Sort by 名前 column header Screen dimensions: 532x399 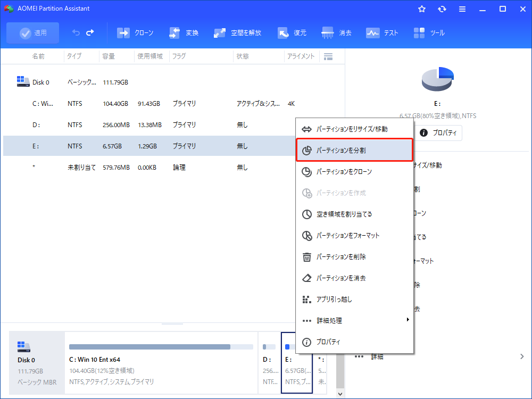coord(38,56)
